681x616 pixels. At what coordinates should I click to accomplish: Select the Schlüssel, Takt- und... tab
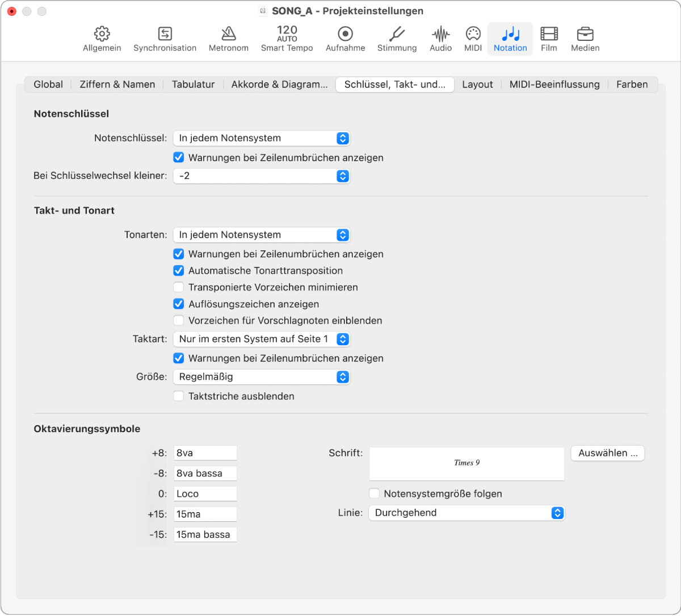pos(395,85)
